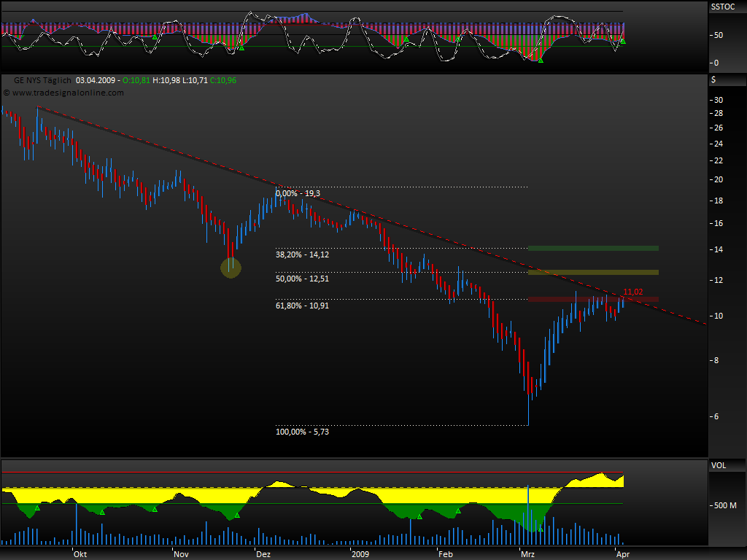Screen dimensions: 747x560
Task: Click the 2009 label on time axis
Action: tap(360, 554)
